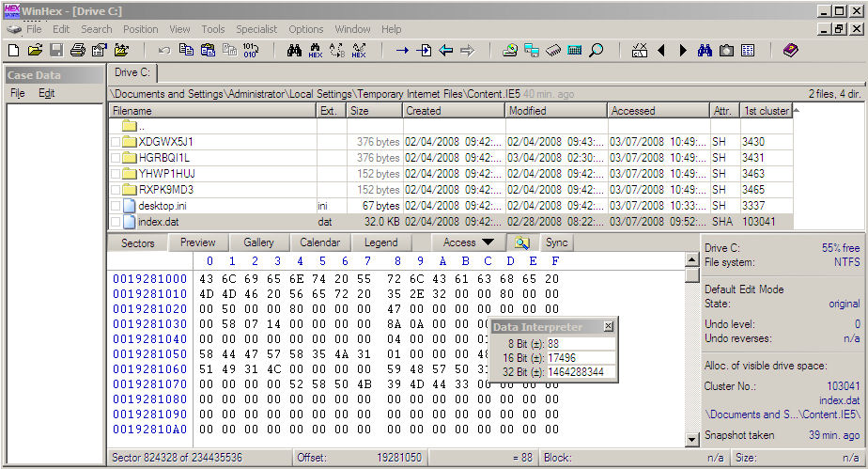Viewport: 868px width, 469px height.
Task: Open the Position menu
Action: pos(141,29)
